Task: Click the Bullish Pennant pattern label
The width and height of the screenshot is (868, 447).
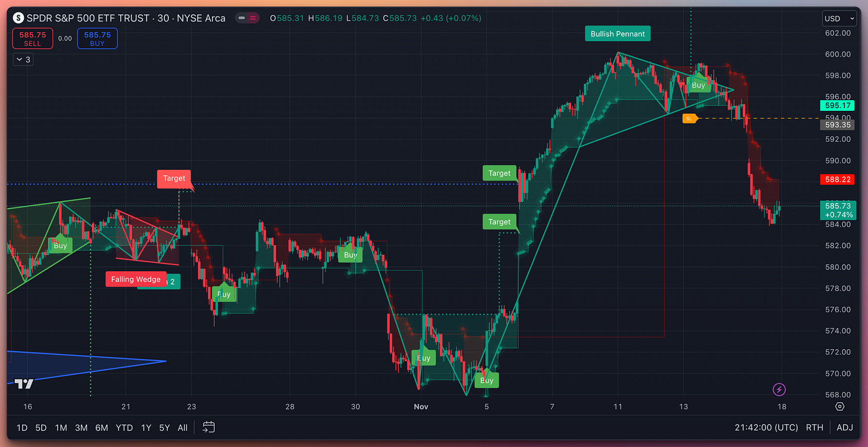Action: (x=618, y=34)
